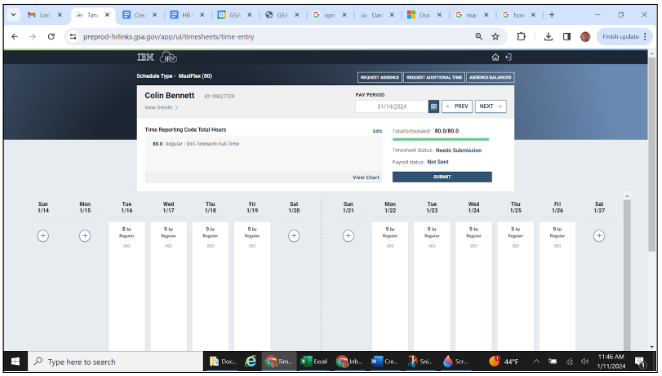Add time entry for Sun 1/21
The height and width of the screenshot is (376, 662).
348,236
